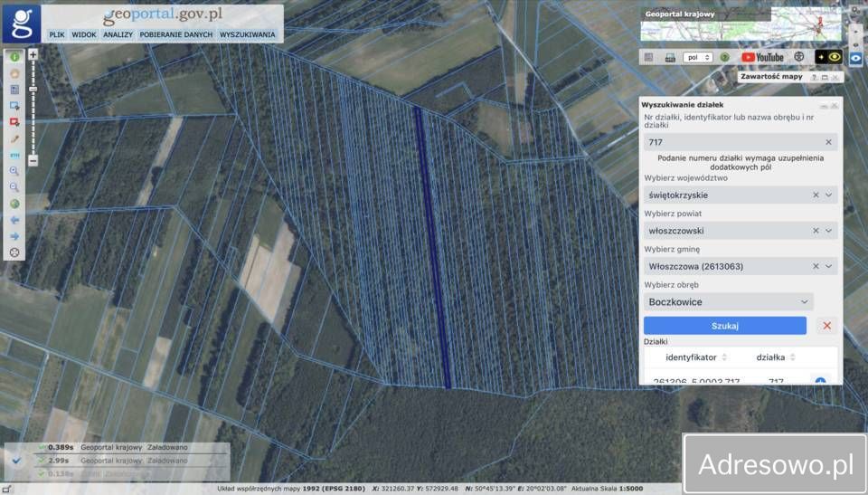The image size is (868, 495).
Task: Open the powiat włoszczowski dropdown
Action: tap(828, 231)
